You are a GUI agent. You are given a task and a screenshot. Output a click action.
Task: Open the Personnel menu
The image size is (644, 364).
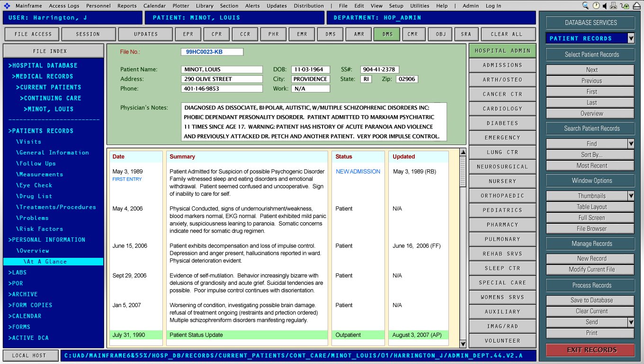coord(98,6)
